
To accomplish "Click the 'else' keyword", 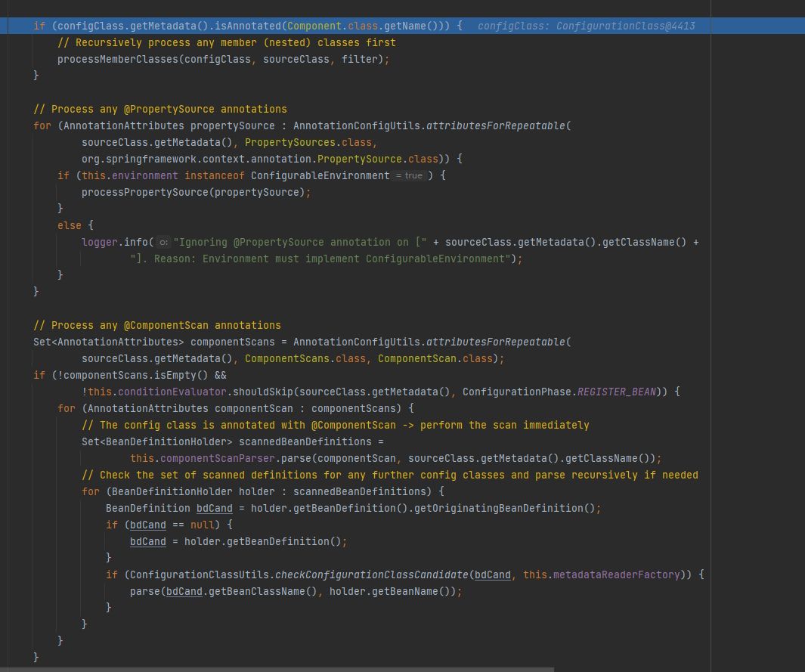I will point(70,225).
